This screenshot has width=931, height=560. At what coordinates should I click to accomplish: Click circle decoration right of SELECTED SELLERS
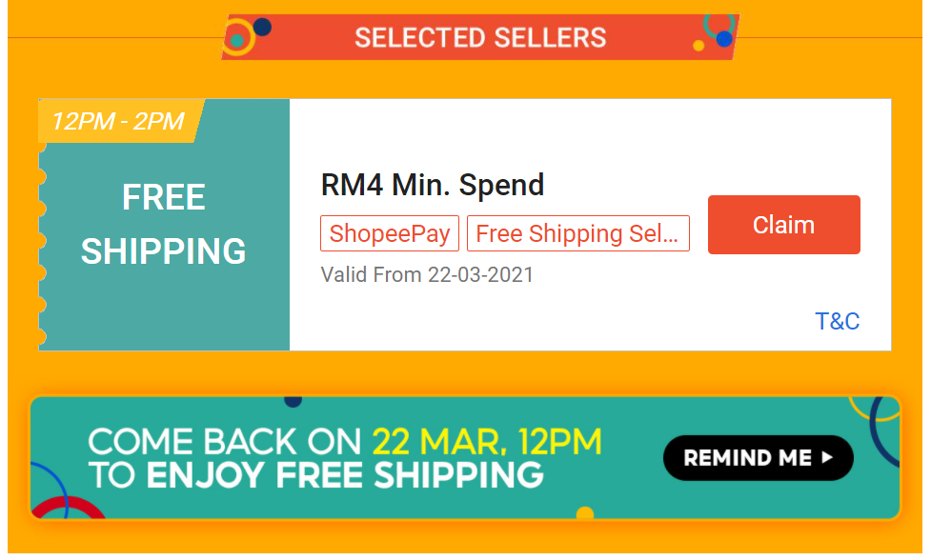(718, 33)
